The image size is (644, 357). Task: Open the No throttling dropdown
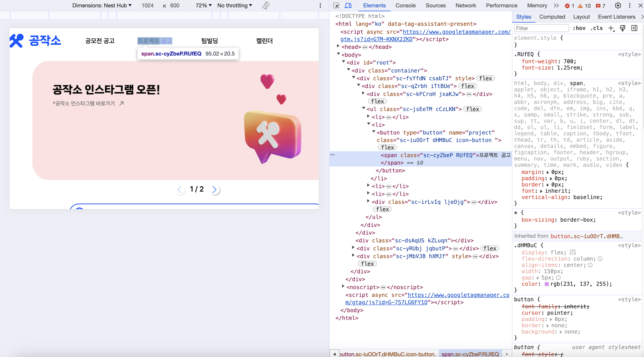click(235, 5)
